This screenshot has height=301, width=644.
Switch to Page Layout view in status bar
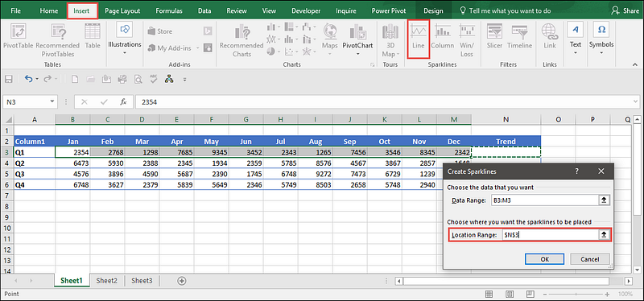pos(510,294)
